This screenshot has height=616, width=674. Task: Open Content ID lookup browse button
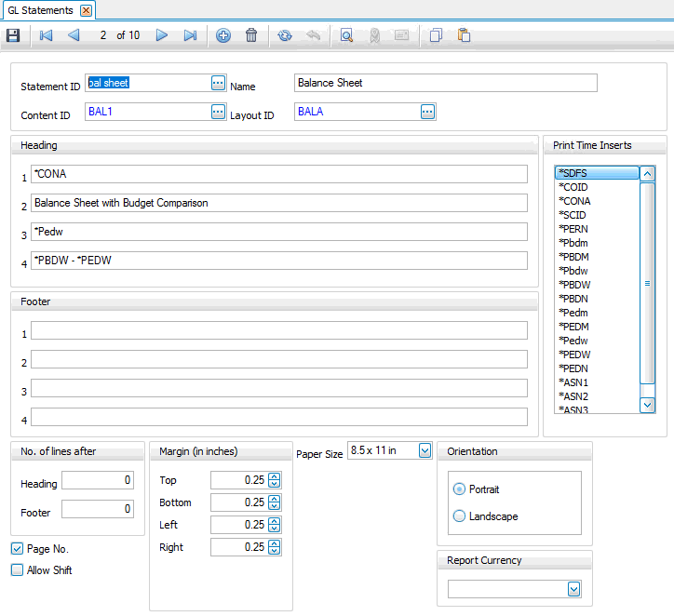click(x=218, y=112)
